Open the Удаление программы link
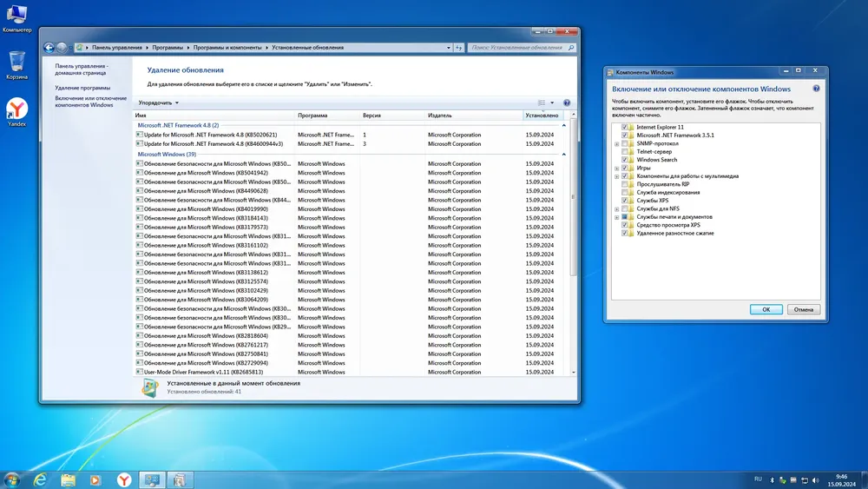The width and height of the screenshot is (868, 489). click(82, 88)
